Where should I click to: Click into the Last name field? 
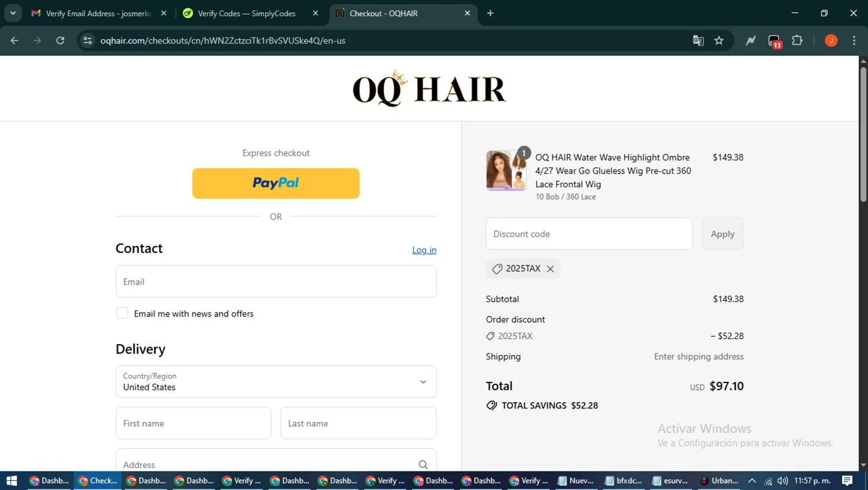[359, 423]
